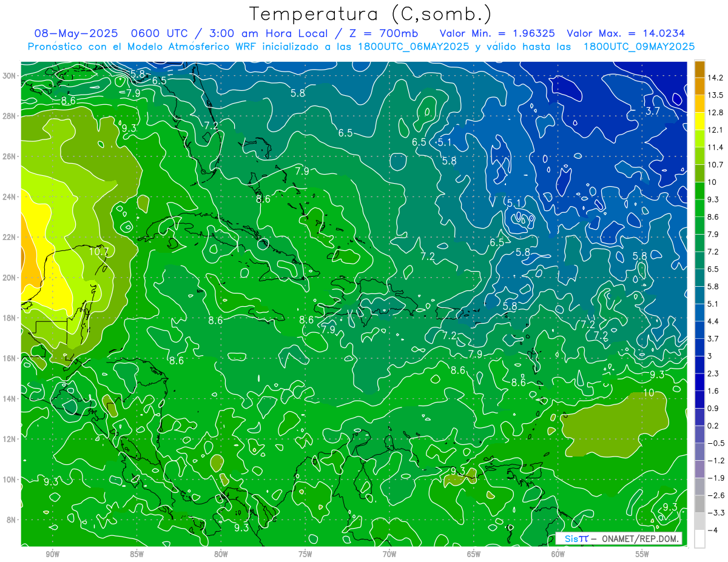Image resolution: width=728 pixels, height=562 pixels.
Task: Click the "10" contour label on the map
Action: [648, 393]
